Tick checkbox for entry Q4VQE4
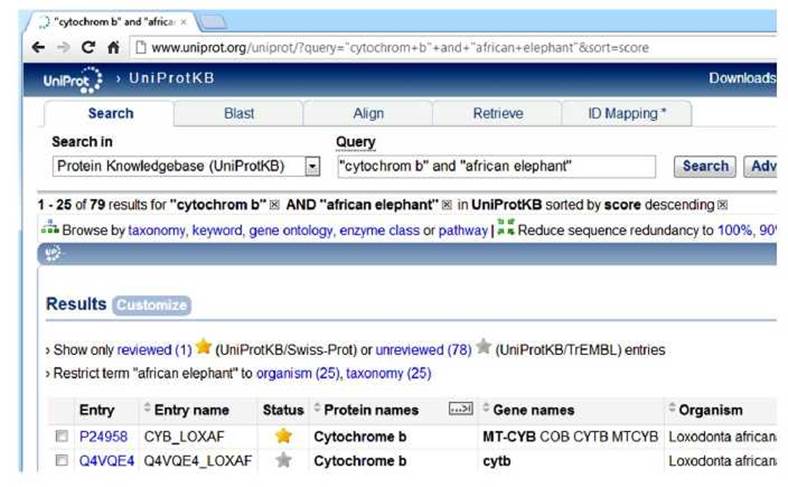This screenshot has height=487, width=788. (62, 460)
